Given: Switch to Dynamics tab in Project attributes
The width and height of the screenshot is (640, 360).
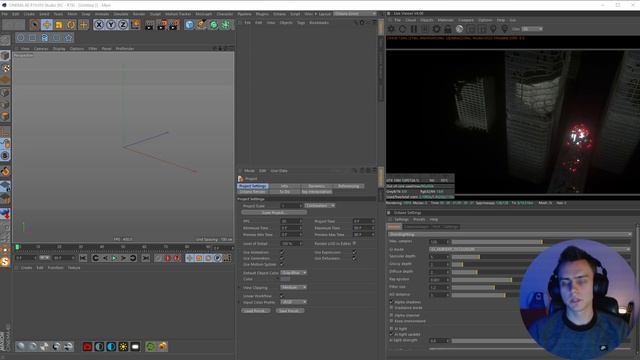Looking at the screenshot, I should [x=316, y=186].
